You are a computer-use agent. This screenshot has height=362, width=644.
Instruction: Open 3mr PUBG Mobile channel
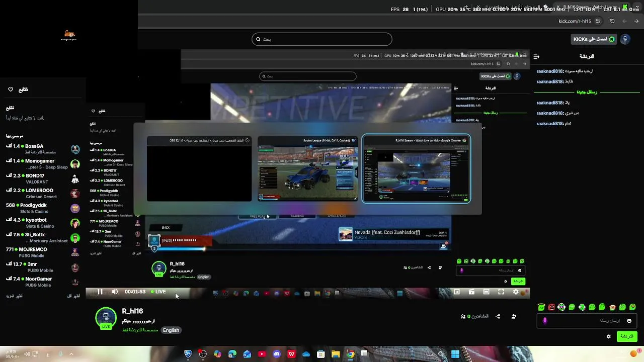(x=42, y=267)
